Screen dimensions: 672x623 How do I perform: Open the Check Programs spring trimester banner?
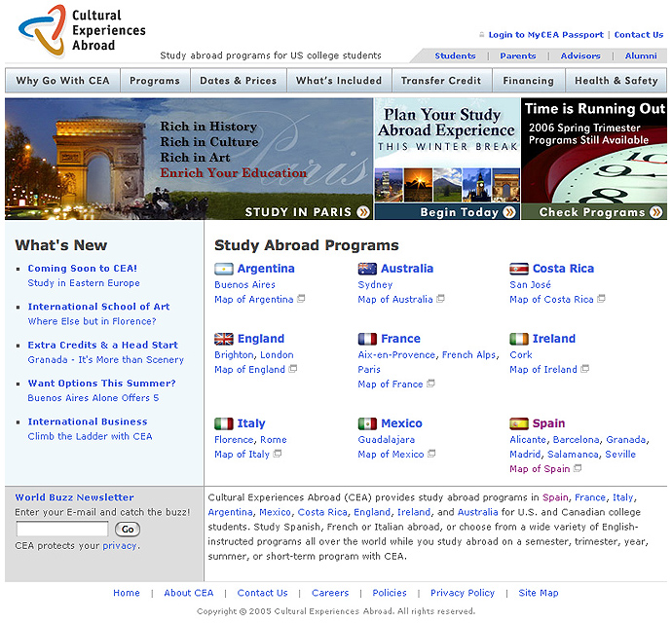point(594,159)
